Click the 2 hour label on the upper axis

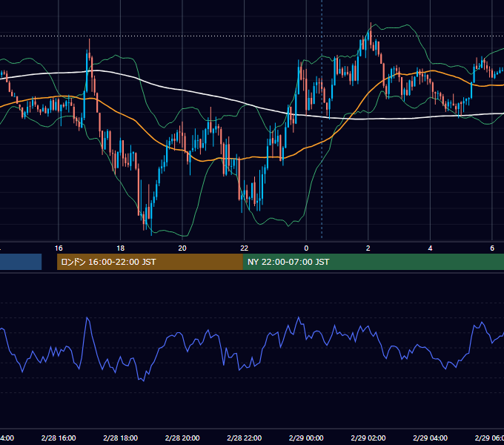pos(368,248)
